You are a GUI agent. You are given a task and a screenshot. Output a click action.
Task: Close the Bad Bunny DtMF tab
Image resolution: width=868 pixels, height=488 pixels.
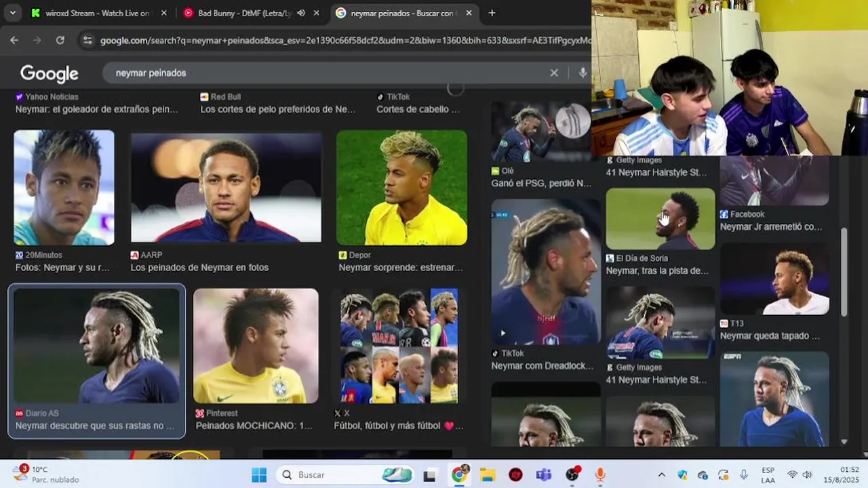pyautogui.click(x=316, y=13)
